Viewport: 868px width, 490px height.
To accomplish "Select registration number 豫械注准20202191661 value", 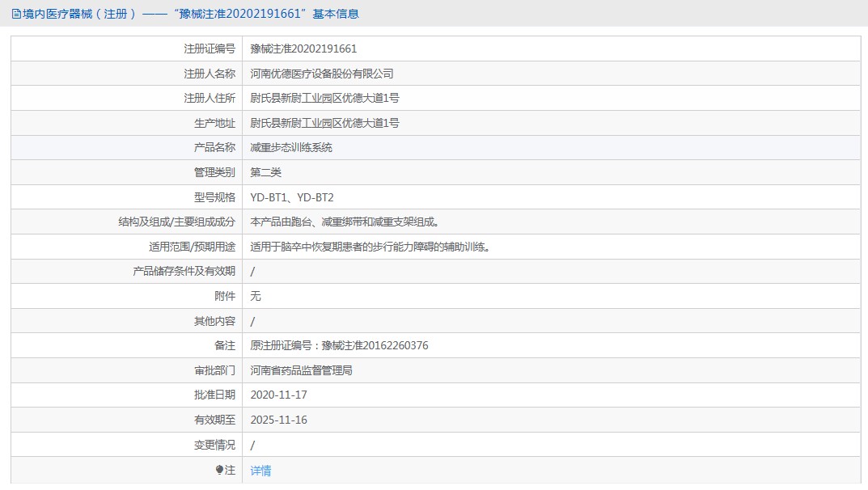I will 303,49.
